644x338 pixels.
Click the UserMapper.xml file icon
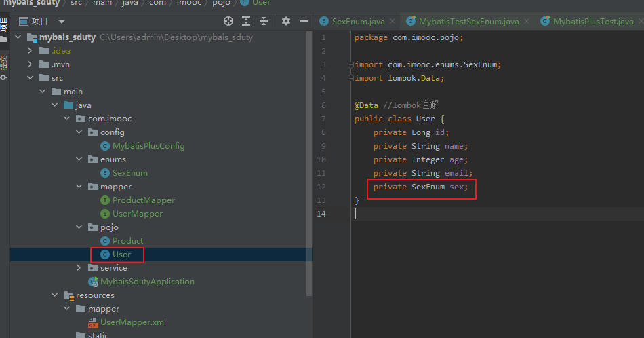point(94,322)
